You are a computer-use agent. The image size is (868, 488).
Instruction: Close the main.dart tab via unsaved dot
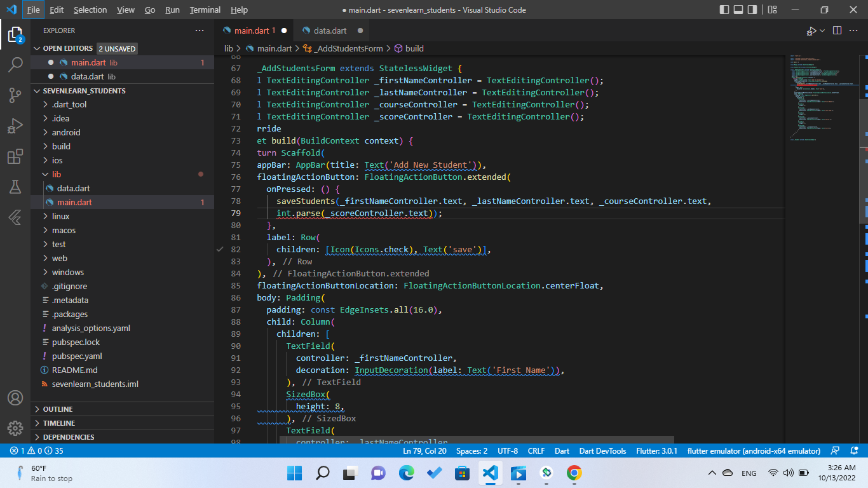284,30
